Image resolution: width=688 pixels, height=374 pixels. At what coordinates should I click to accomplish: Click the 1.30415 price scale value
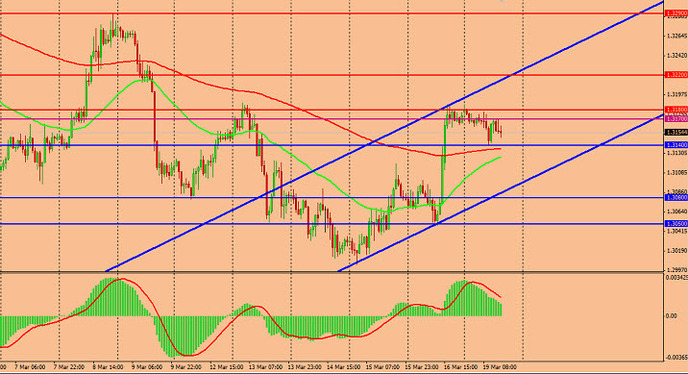677,231
